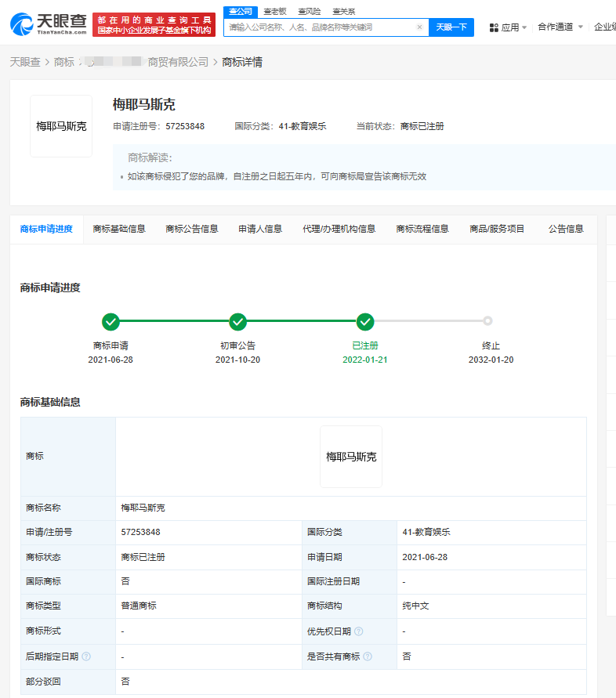This screenshot has width=616, height=698.
Task: Click the 应用 grid icon
Action: (x=494, y=27)
